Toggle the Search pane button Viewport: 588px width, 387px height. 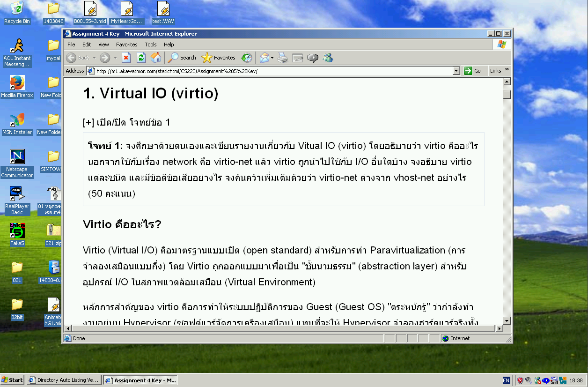(182, 58)
